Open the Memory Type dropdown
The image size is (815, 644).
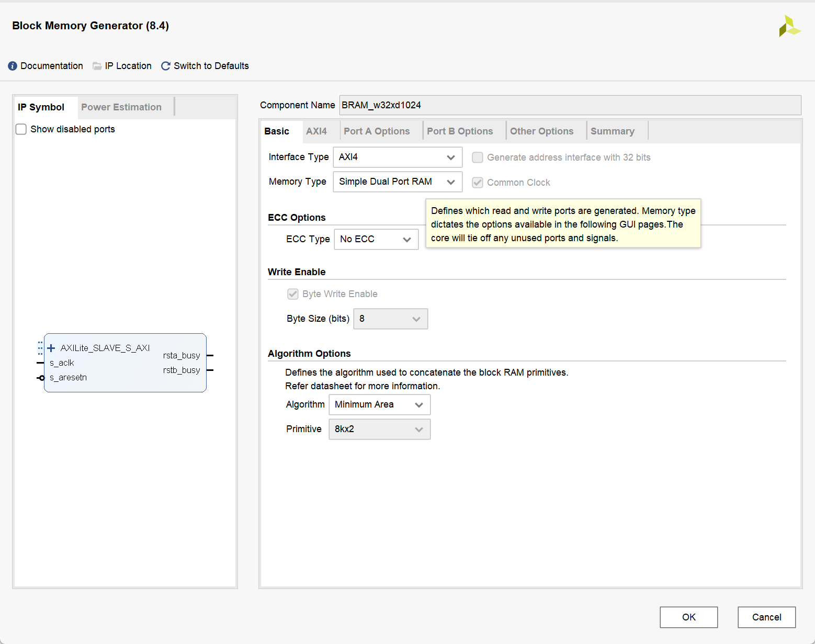coord(398,182)
